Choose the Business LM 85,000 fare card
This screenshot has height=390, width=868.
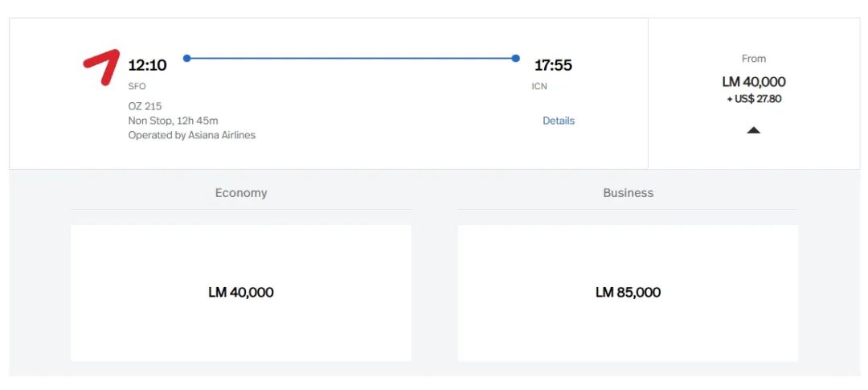tap(628, 293)
